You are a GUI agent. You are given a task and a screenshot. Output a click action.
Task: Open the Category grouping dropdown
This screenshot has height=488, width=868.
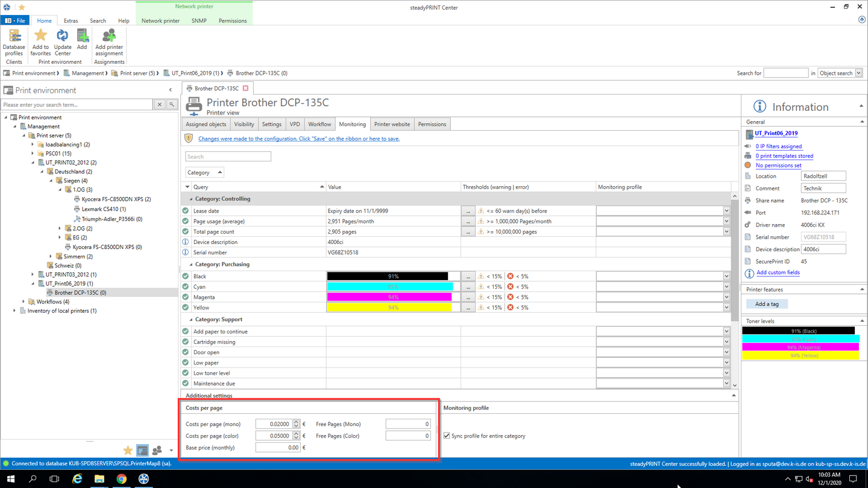pos(204,172)
